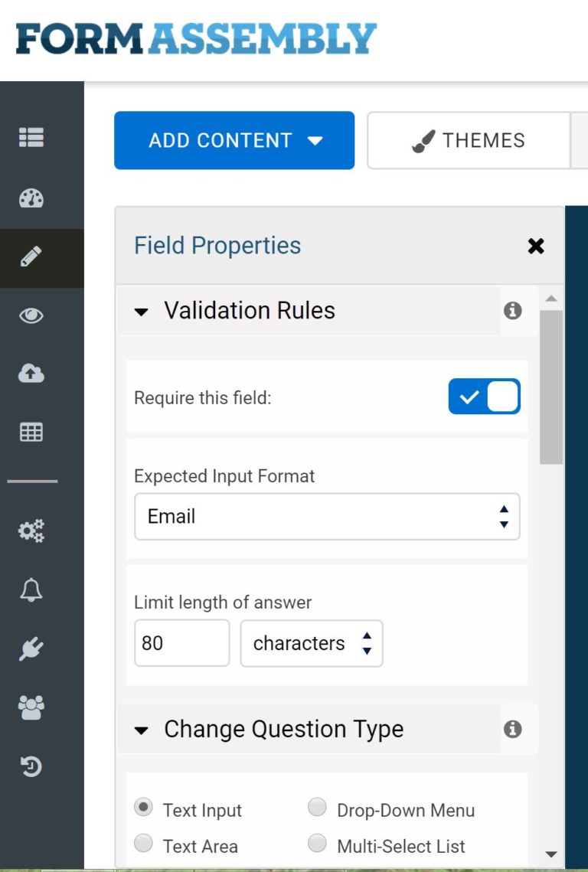Viewport: 588px width, 872px height.
Task: Click the ADD CONTENT button
Action: tap(234, 140)
